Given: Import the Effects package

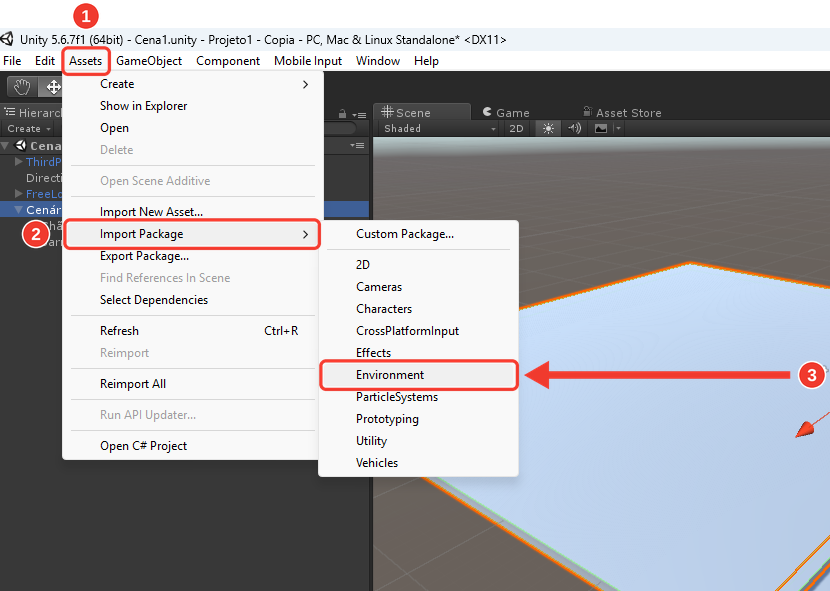Looking at the screenshot, I should tap(418, 353).
